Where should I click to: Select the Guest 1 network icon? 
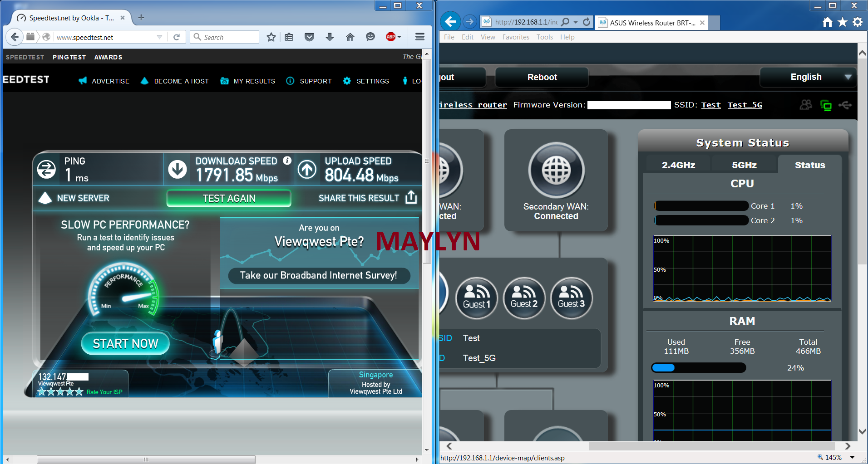[476, 298]
